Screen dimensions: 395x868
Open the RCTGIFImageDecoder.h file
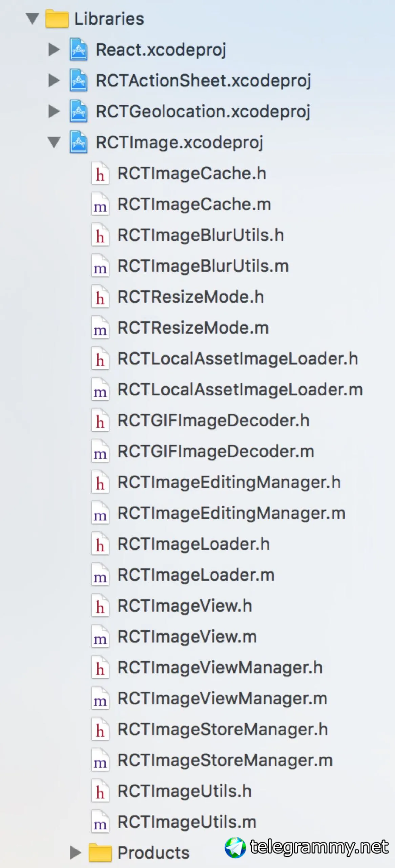coord(213,421)
